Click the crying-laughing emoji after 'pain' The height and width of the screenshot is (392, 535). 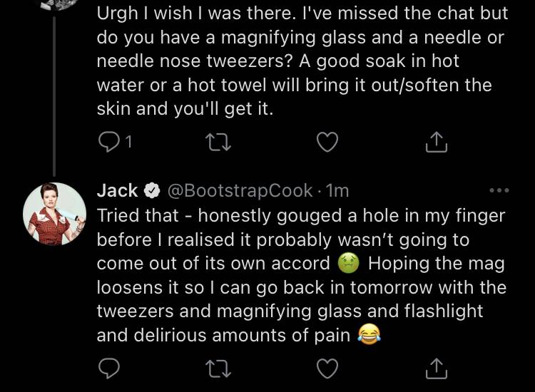[x=369, y=335]
